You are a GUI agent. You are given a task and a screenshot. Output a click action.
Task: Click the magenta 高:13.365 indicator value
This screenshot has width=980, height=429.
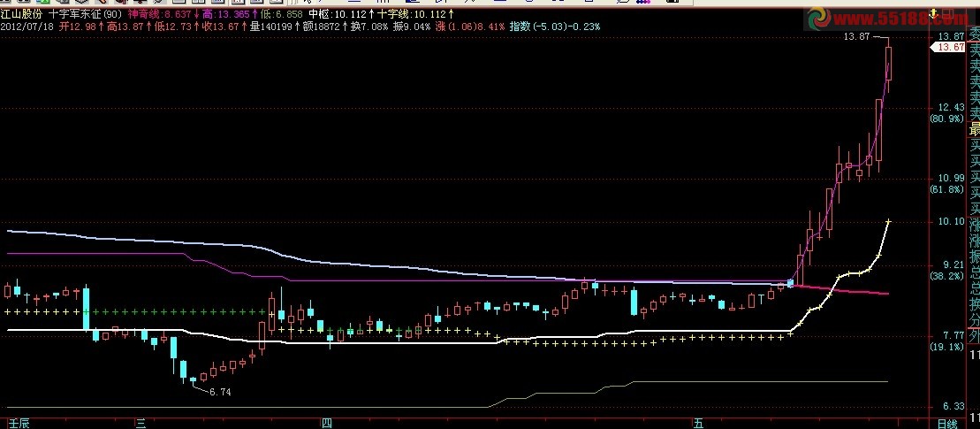[225, 14]
